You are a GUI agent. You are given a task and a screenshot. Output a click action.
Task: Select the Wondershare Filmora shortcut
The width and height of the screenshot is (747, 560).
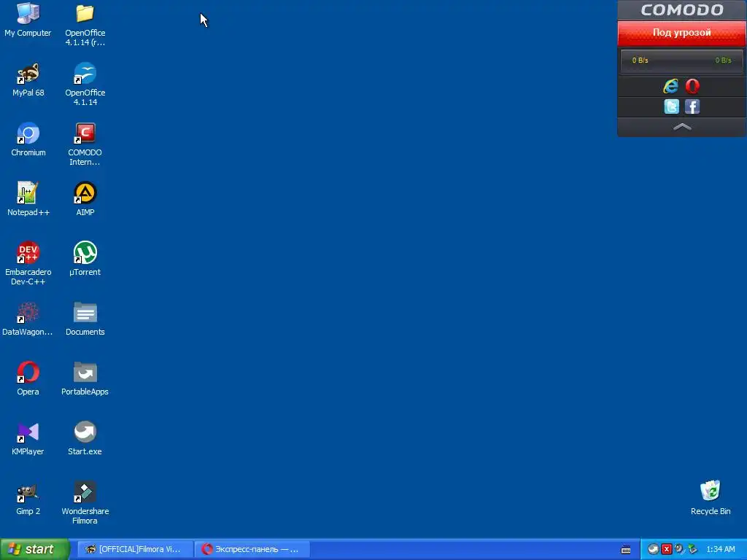85,502
